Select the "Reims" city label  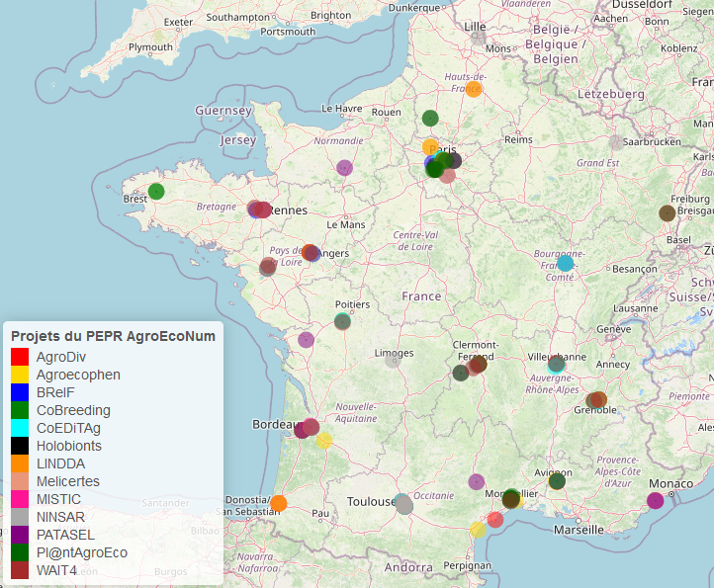tap(518, 139)
